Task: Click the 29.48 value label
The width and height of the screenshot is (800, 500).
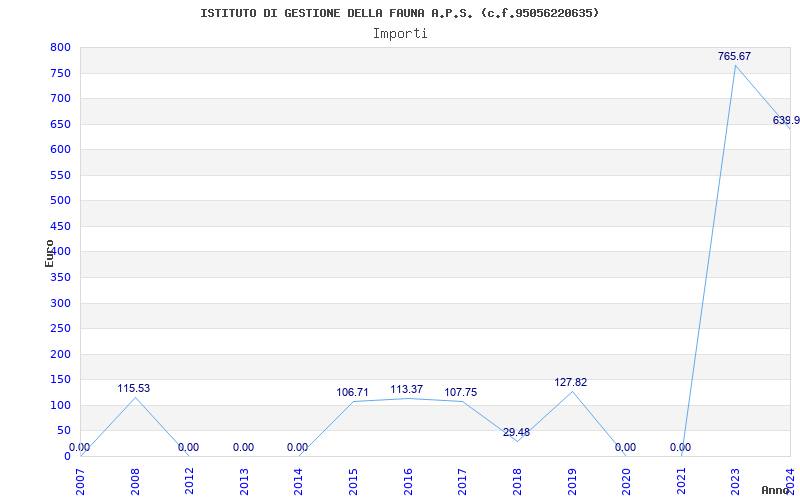Action: pos(516,433)
